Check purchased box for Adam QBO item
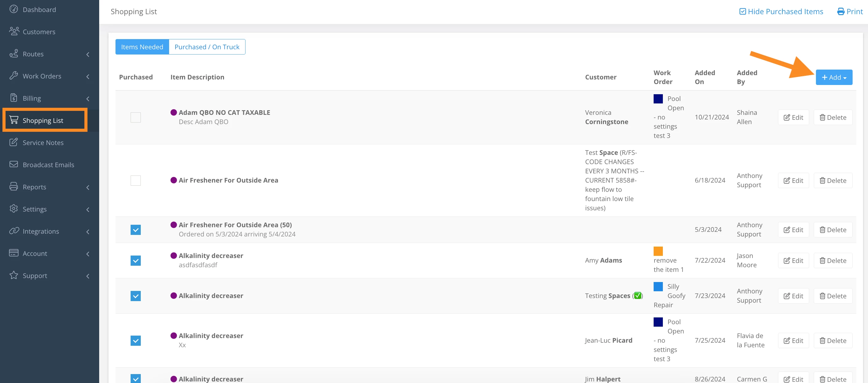Viewport: 868px width, 383px height. point(136,117)
